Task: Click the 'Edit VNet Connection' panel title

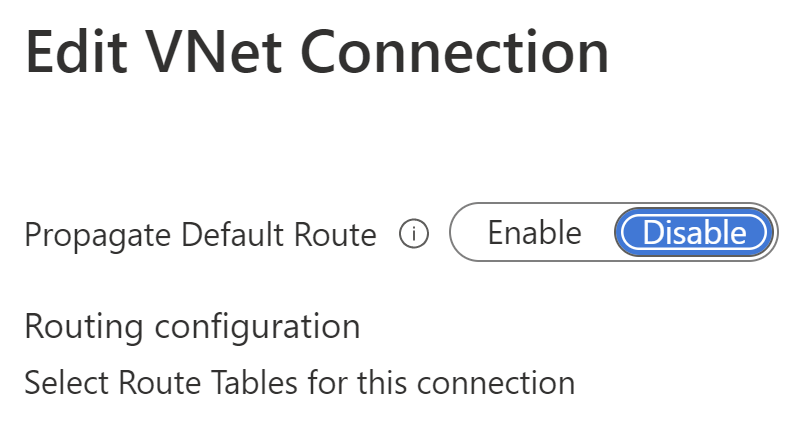Action: (317, 51)
